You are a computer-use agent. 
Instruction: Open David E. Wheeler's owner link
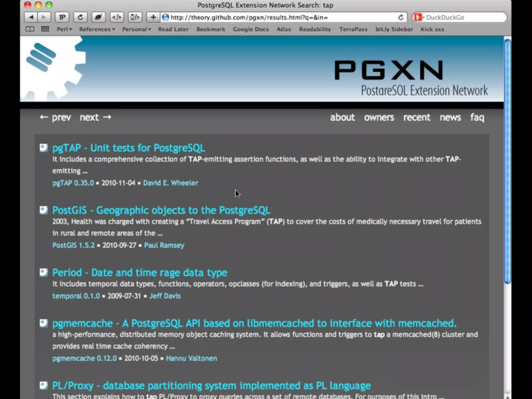[x=171, y=183]
